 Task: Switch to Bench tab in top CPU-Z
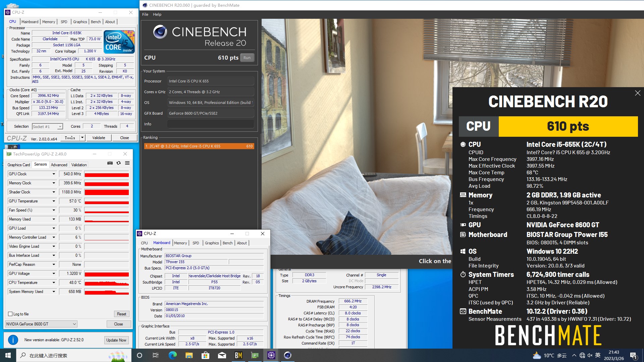96,22
